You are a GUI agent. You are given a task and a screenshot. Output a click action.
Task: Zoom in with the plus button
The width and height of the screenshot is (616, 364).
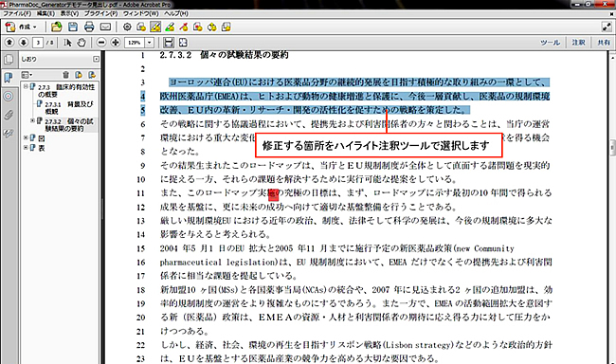[116, 43]
